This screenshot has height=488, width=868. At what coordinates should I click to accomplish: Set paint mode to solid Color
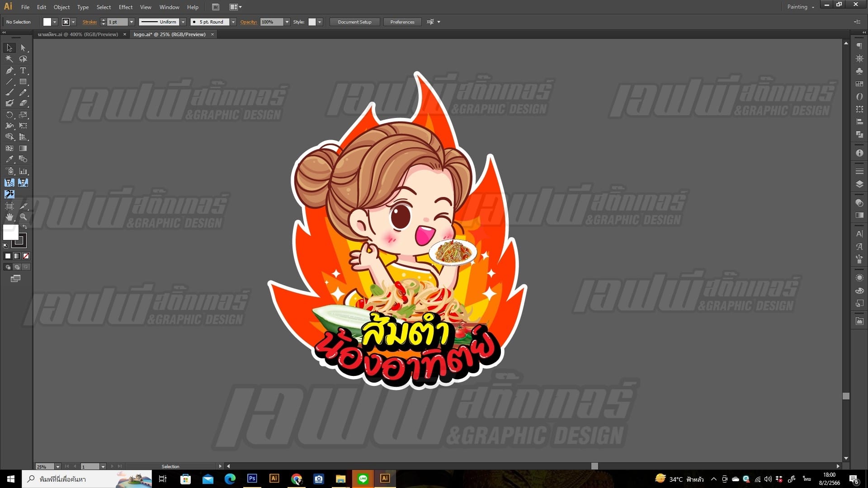point(8,256)
